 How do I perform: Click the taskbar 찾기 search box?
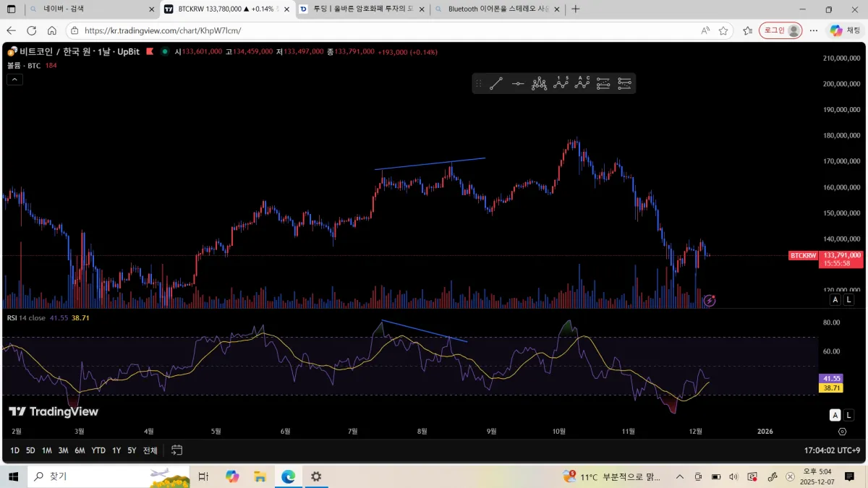[109, 476]
